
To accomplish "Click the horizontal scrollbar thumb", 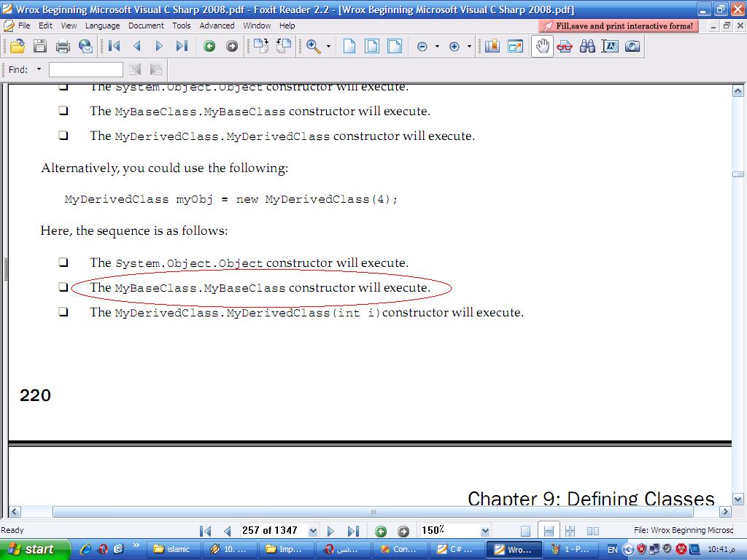I will tap(373, 512).
